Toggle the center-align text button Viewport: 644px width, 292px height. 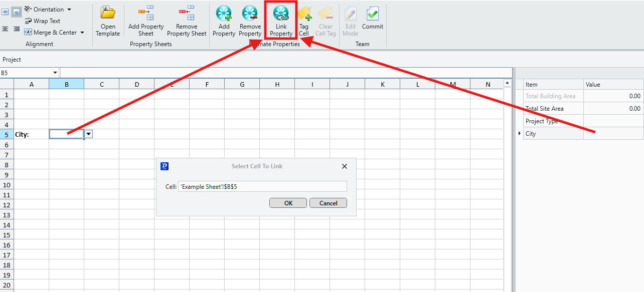[x=5, y=29]
